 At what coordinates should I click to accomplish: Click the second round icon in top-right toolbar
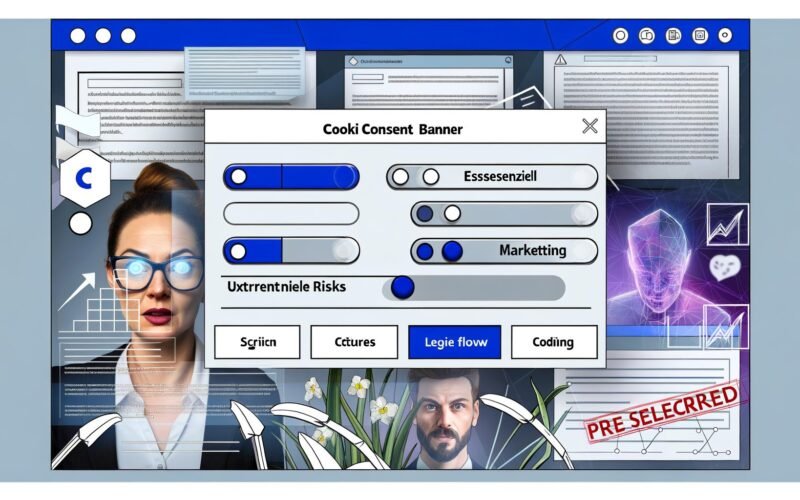(647, 36)
